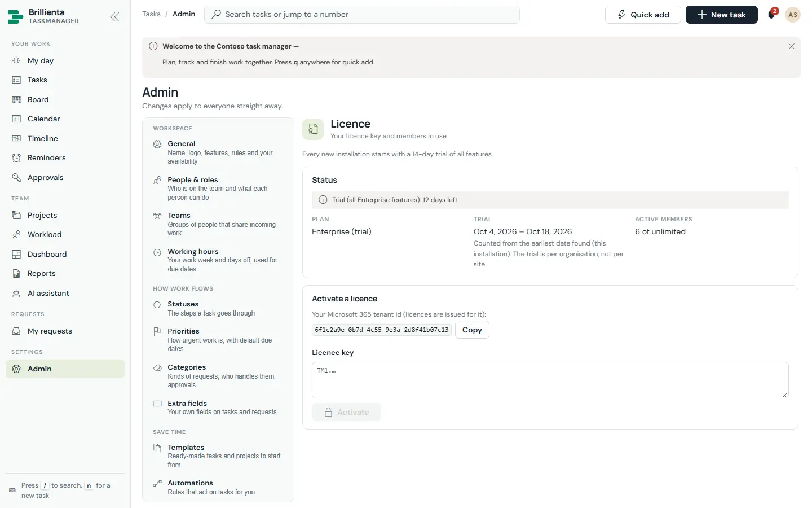812x508 pixels.
Task: Click the Reports icon in sidebar
Action: (16, 273)
